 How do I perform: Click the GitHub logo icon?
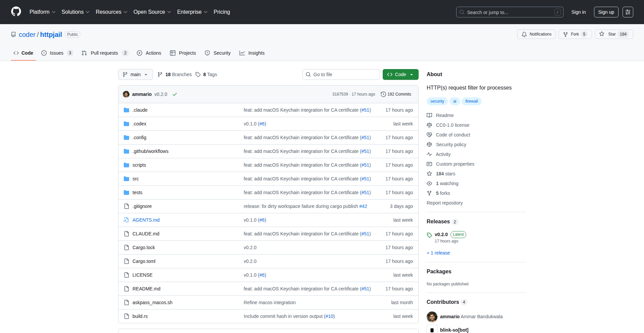(x=16, y=12)
